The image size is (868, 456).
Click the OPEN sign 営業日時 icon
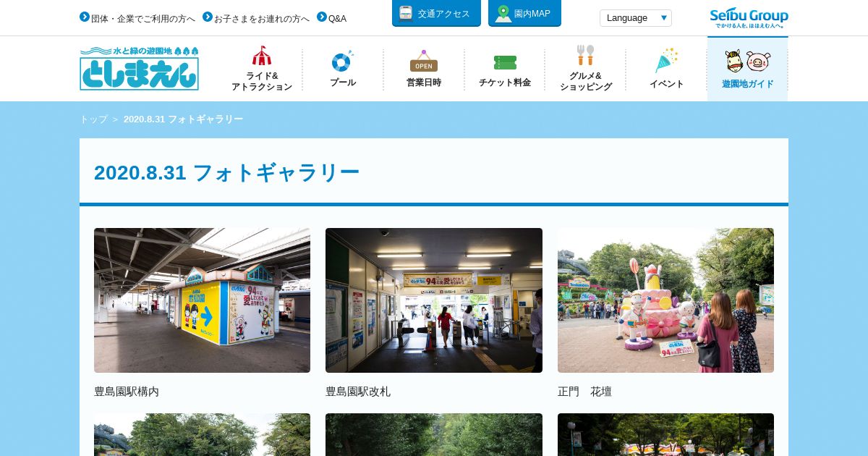coord(424,61)
